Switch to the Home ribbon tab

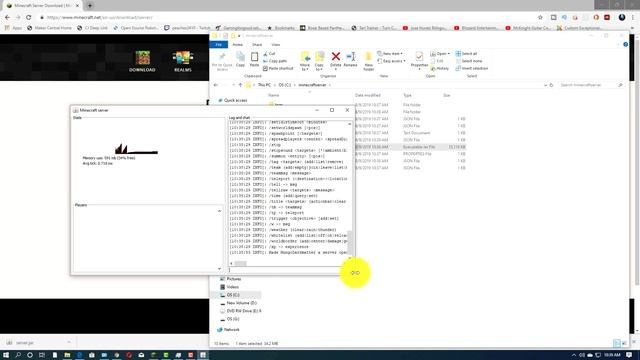click(x=238, y=44)
